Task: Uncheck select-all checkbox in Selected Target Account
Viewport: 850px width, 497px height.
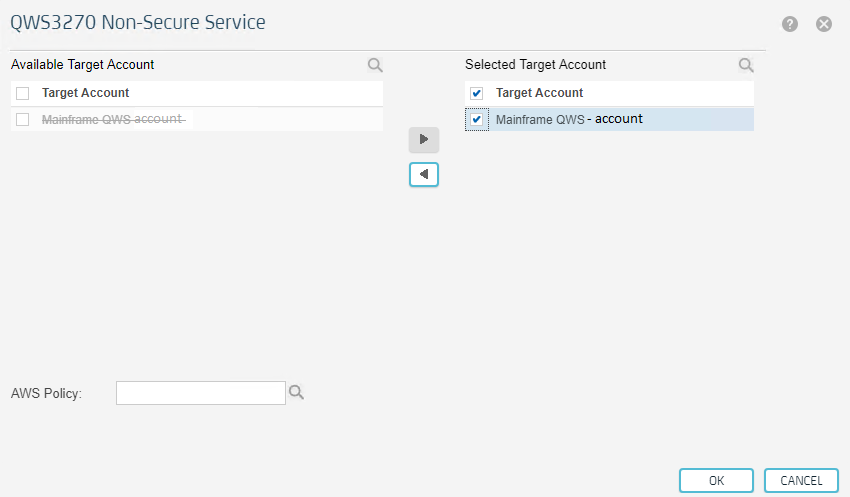Action: click(x=477, y=94)
